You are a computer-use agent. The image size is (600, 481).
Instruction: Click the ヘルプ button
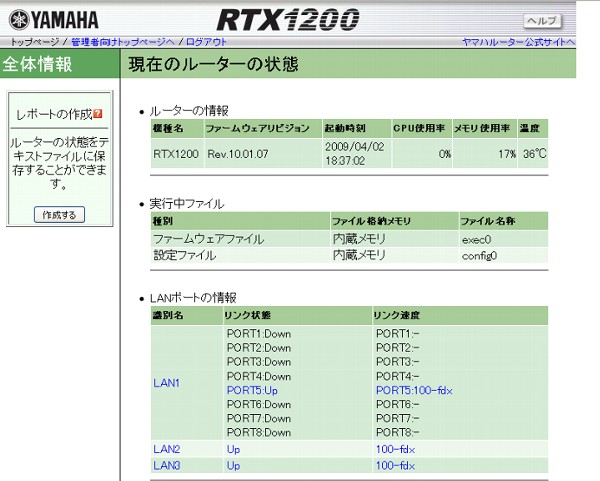click(542, 21)
